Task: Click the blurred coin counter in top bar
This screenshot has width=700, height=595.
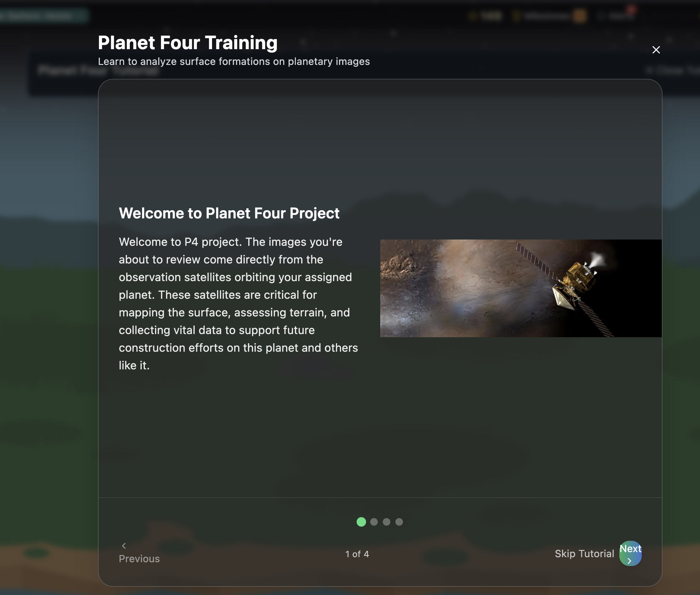Action: click(x=485, y=16)
